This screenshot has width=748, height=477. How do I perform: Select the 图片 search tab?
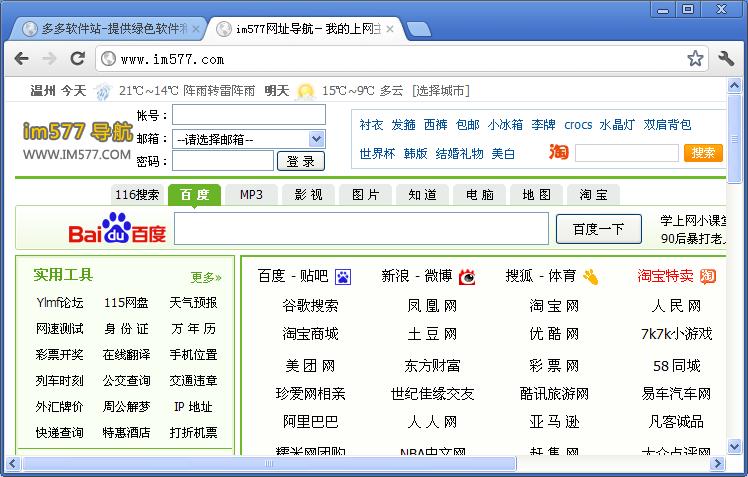coord(365,195)
